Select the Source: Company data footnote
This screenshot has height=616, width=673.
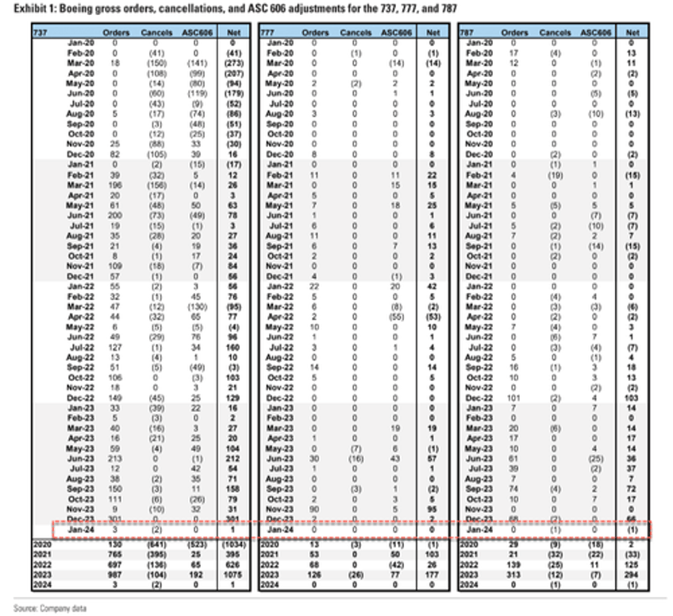pos(50,608)
